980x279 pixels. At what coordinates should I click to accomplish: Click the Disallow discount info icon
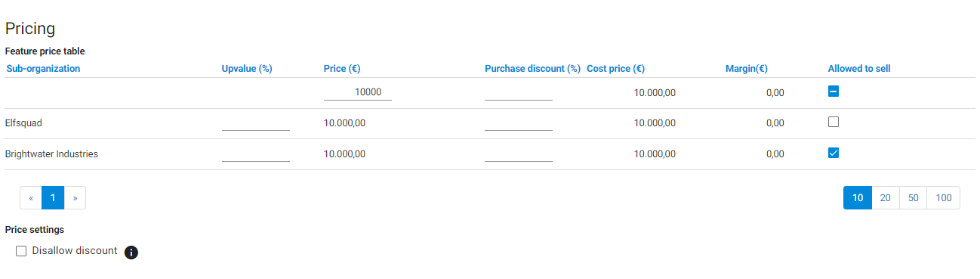coord(131,253)
